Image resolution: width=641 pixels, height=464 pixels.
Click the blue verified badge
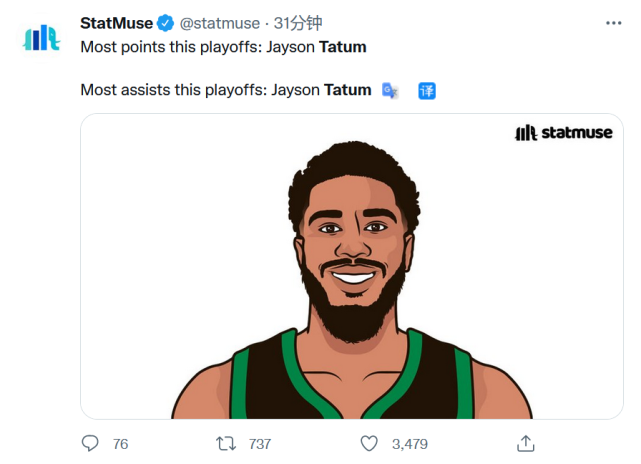165,23
